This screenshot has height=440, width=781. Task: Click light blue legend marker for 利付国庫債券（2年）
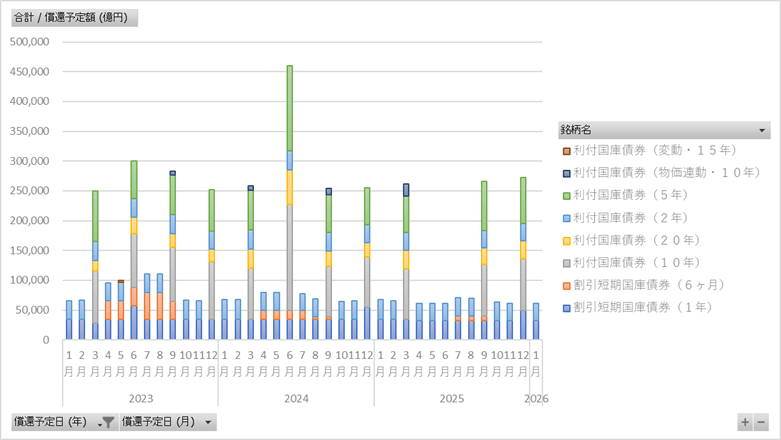pos(566,217)
